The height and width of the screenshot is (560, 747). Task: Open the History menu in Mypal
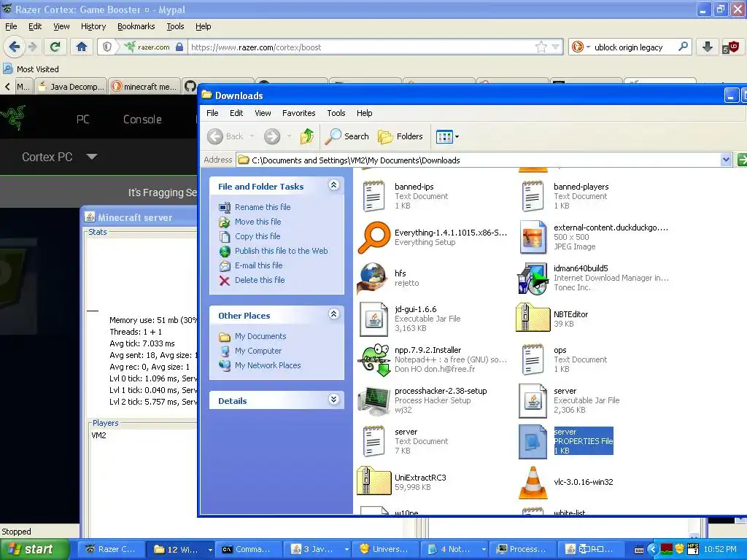(93, 27)
